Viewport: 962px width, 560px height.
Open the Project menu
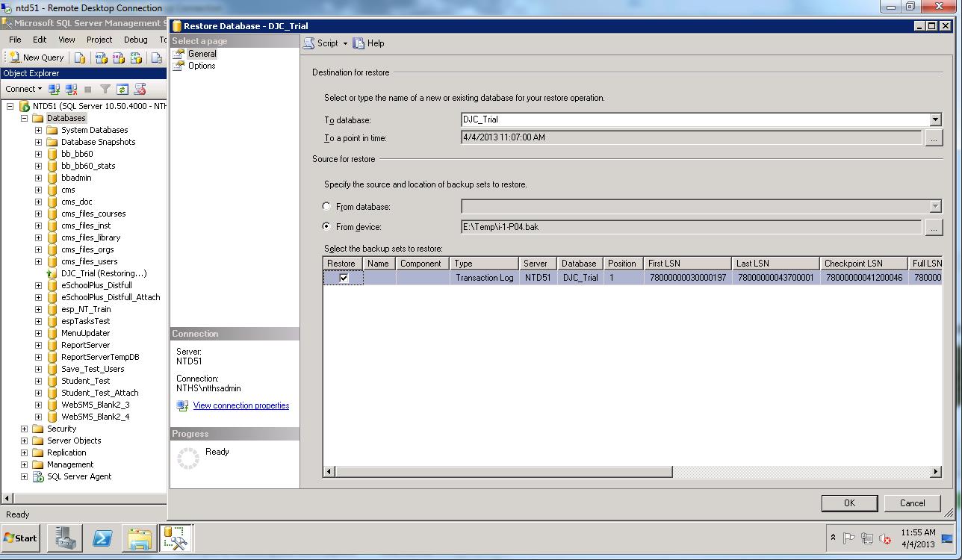click(99, 40)
